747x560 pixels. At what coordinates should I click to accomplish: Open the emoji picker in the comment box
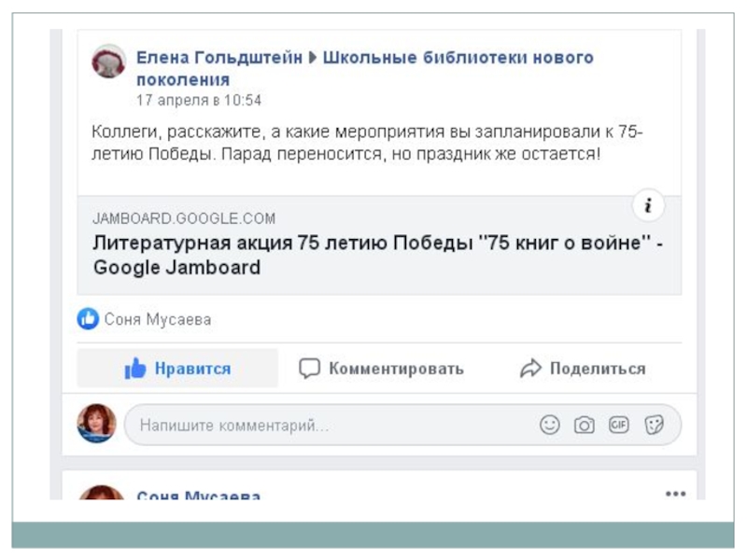click(550, 426)
